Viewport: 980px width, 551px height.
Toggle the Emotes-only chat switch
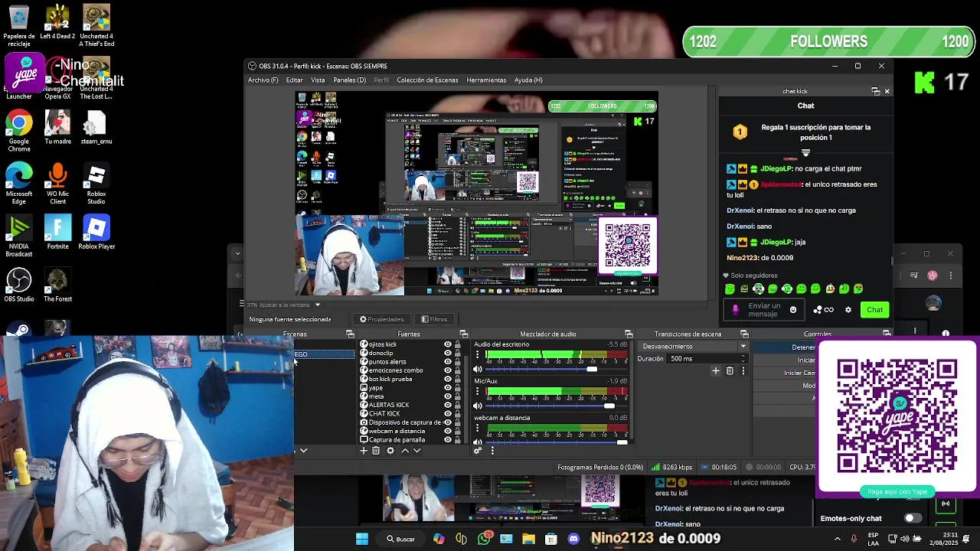913,518
